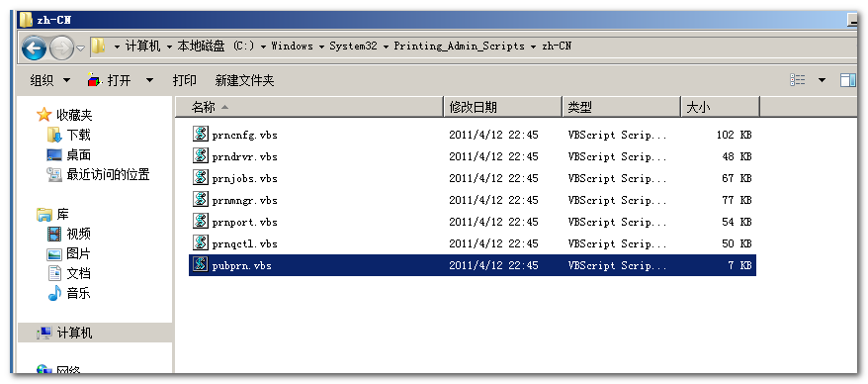This screenshot has height=384, width=868.
Task: Click the 50 KB size cell
Action: tap(737, 243)
